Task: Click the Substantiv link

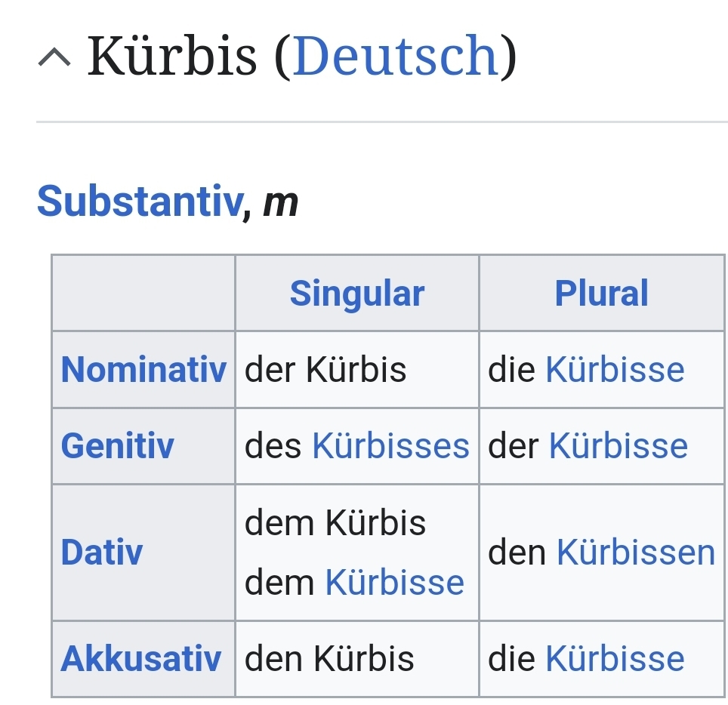Action: click(139, 202)
